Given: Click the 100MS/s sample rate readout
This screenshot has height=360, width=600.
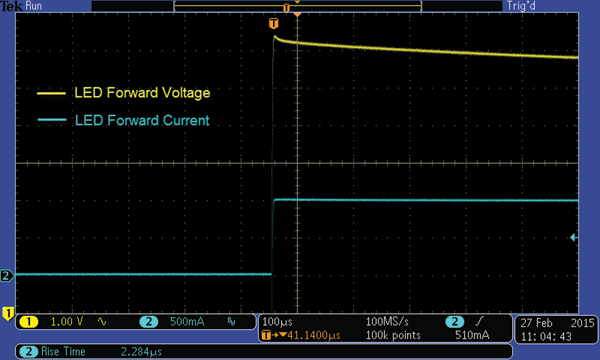Looking at the screenshot, I should click(387, 321).
